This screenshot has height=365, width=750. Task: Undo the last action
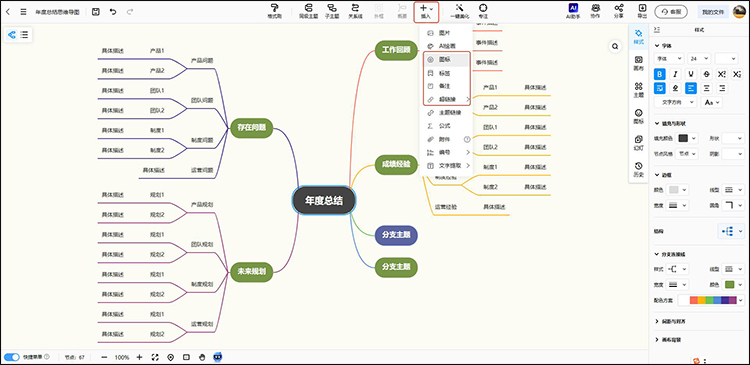(x=113, y=11)
